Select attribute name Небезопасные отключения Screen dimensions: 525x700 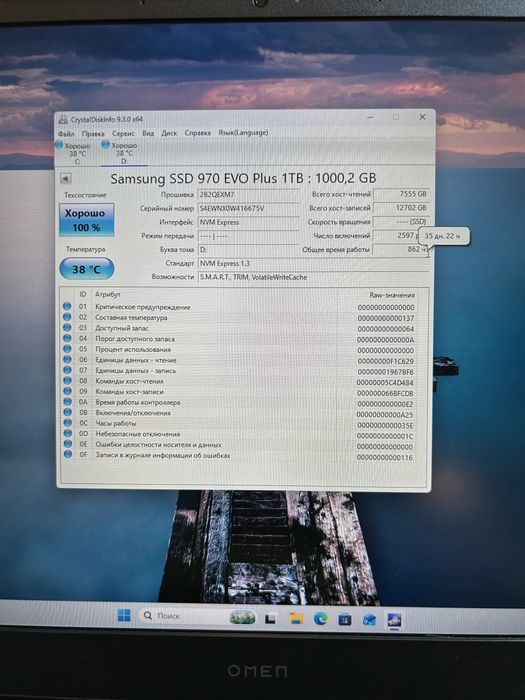click(138, 434)
